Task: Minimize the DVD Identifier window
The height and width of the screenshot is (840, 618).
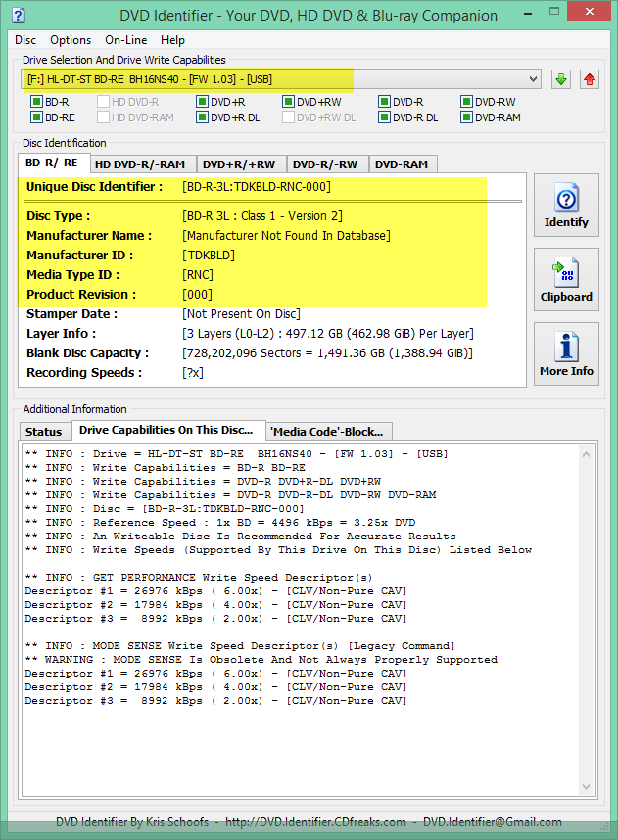Action: [529, 12]
